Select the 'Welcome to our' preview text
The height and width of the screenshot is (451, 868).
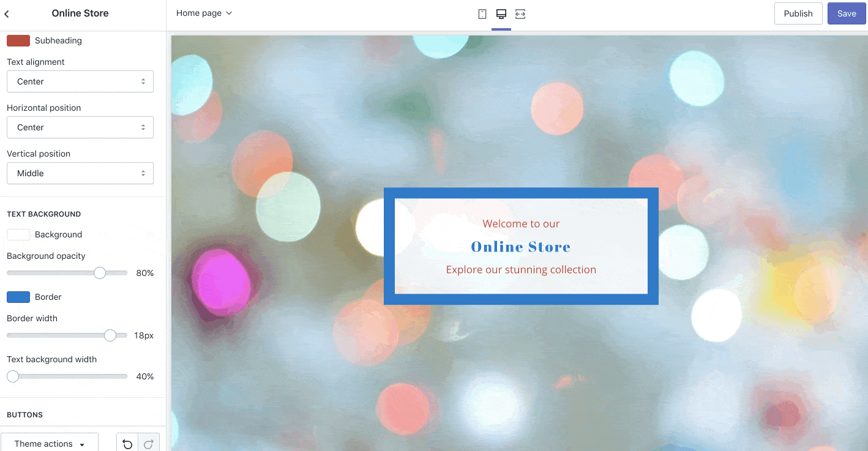pyautogui.click(x=521, y=224)
